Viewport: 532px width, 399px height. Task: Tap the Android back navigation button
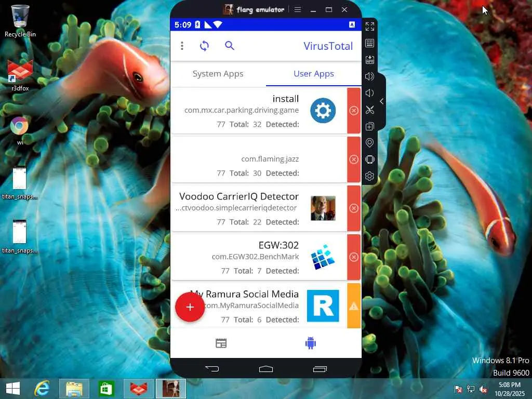point(212,369)
